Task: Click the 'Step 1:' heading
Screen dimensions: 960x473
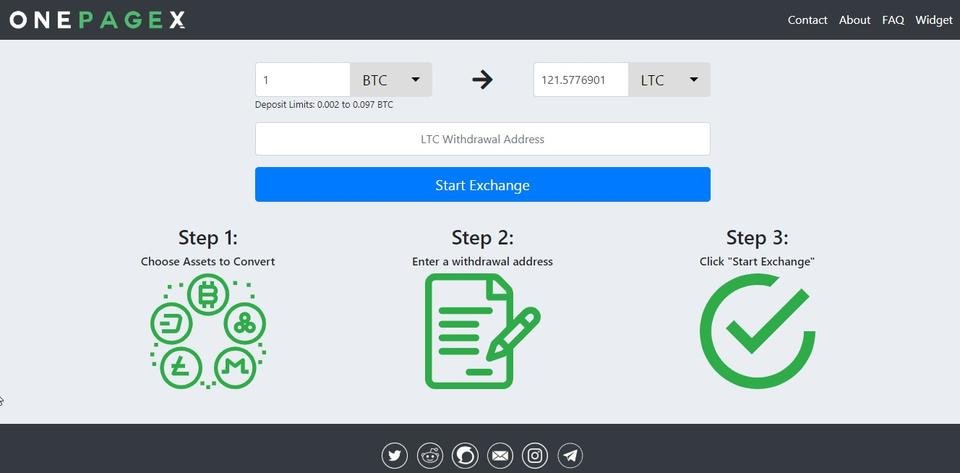Action: pos(208,237)
